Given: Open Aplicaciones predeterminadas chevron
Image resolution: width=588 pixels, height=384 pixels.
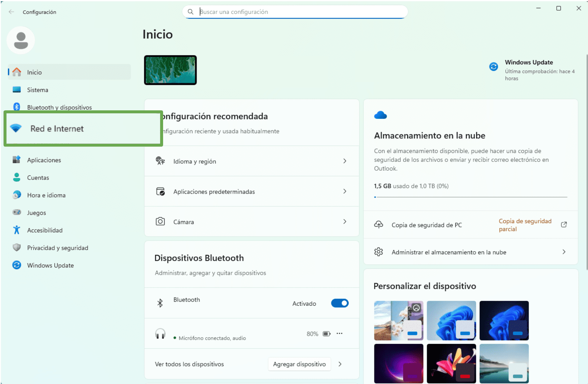Looking at the screenshot, I should [345, 191].
